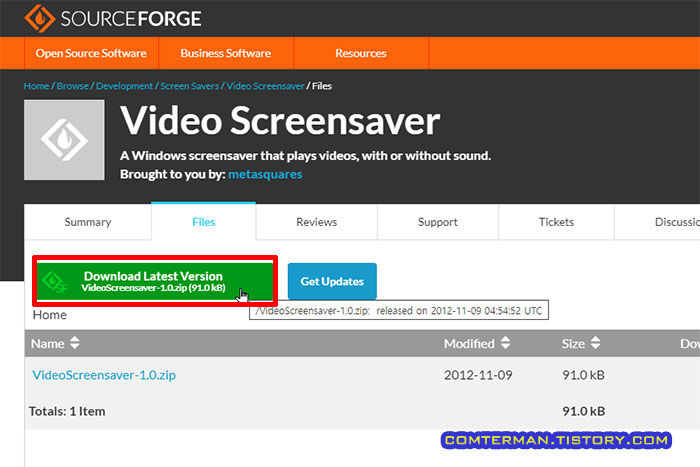Switch to the Summary tab
This screenshot has width=700, height=467.
[88, 222]
